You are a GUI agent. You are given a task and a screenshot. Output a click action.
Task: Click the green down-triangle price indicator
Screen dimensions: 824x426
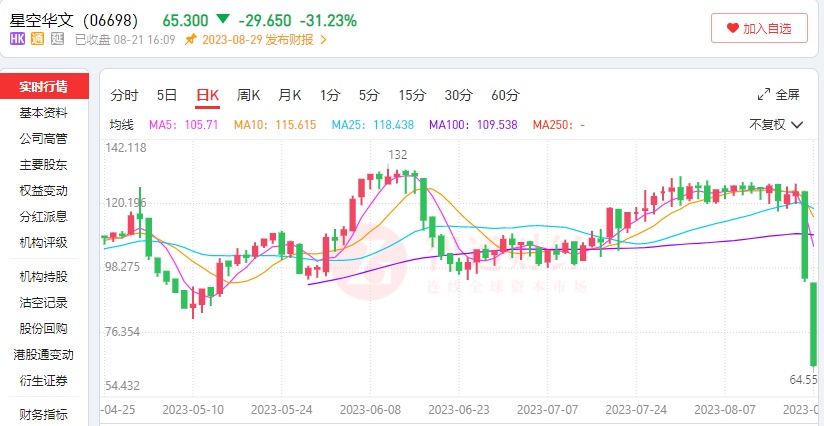click(x=221, y=20)
